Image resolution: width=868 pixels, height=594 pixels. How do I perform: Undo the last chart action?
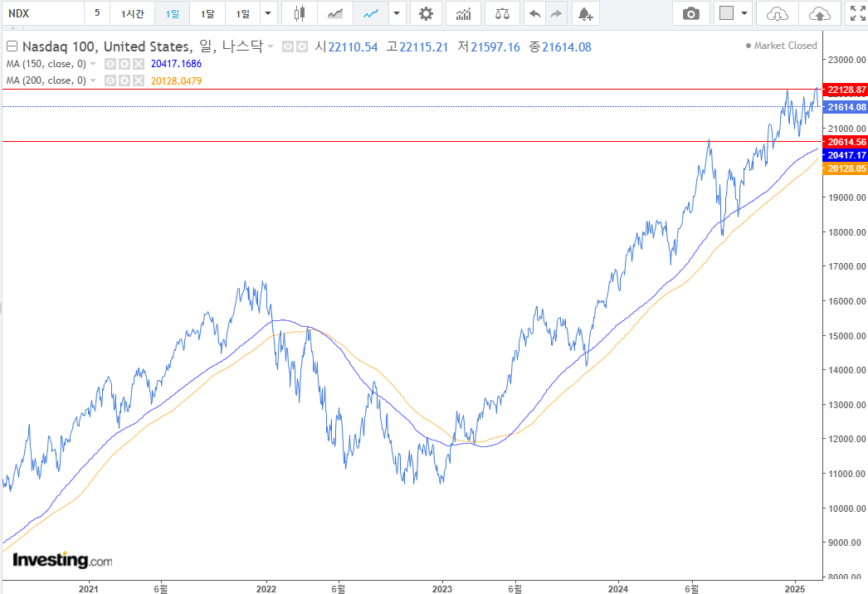(534, 13)
